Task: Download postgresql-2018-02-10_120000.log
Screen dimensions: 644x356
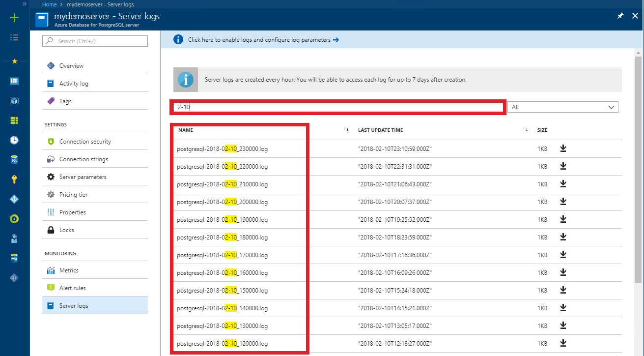Action: click(563, 344)
